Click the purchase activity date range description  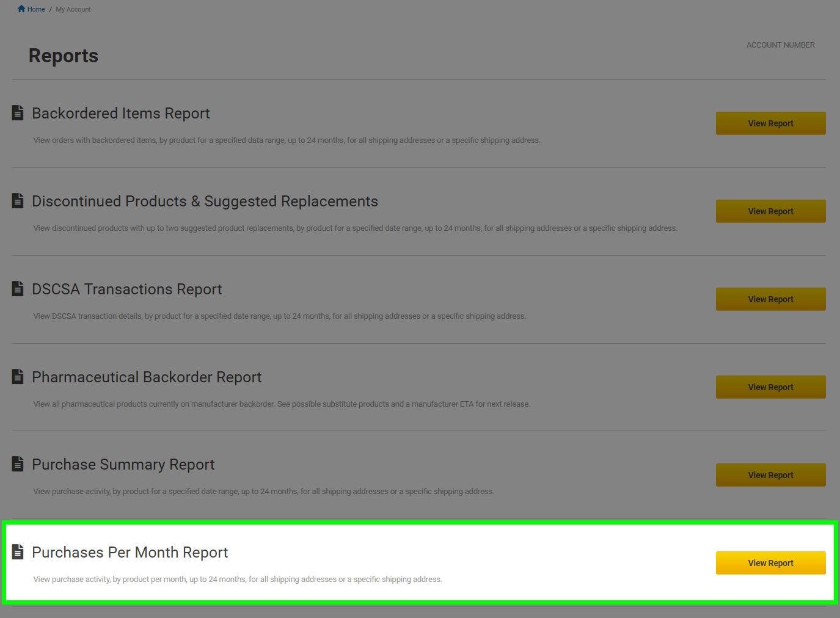(263, 492)
